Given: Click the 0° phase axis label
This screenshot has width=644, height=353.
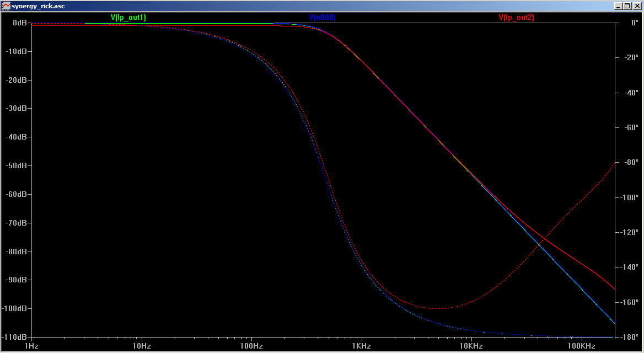Looking at the screenshot, I should 635,23.
